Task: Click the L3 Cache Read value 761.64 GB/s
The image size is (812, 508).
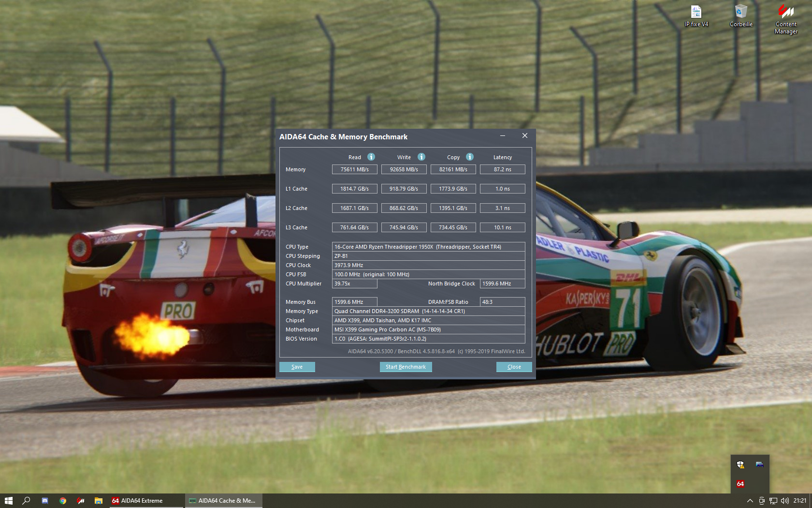Action: point(355,227)
